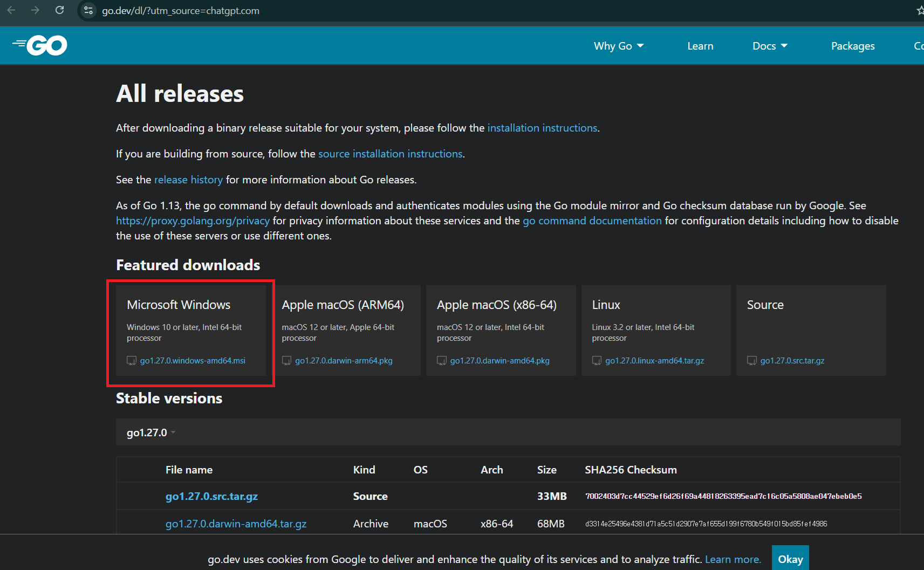This screenshot has height=570, width=924.
Task: Click download icon beside linux-amd64.tar.gz
Action: pos(597,361)
